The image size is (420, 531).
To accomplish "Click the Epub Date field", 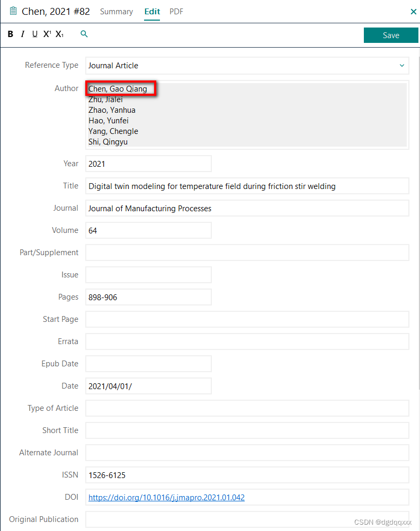I will tap(148, 364).
